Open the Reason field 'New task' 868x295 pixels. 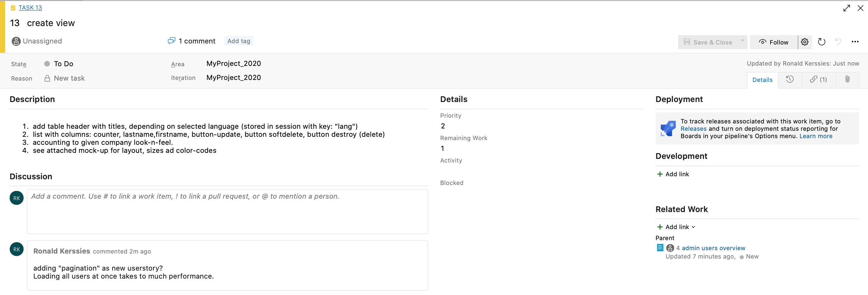tap(69, 78)
